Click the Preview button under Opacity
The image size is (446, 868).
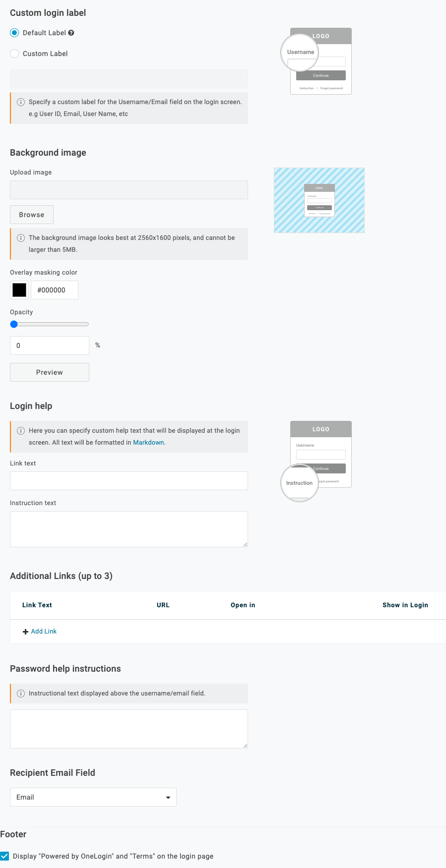[49, 372]
